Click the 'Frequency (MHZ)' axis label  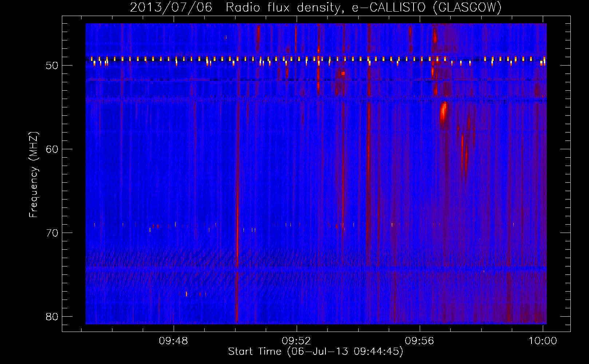pyautogui.click(x=33, y=175)
